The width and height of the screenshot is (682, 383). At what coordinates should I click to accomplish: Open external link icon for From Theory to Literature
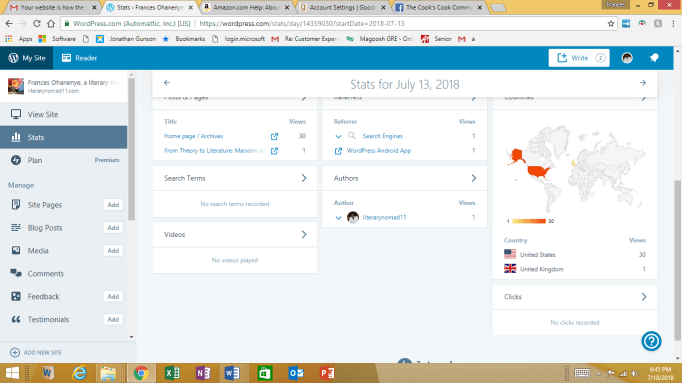click(274, 151)
